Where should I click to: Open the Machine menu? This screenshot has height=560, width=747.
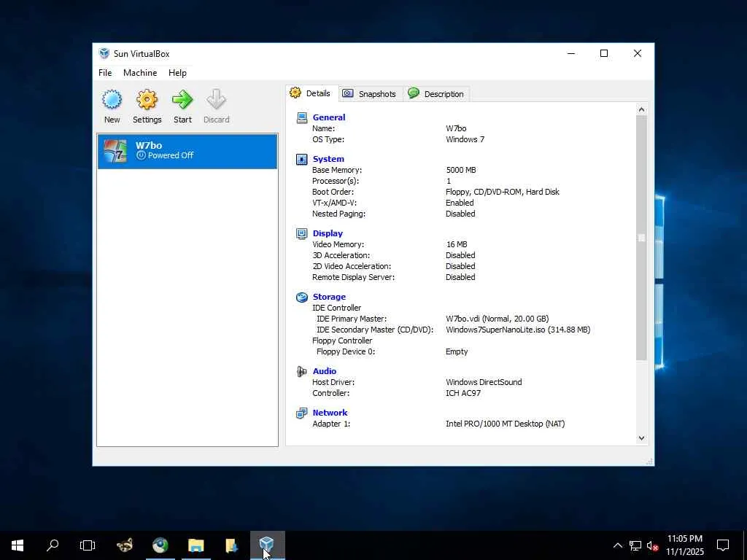pyautogui.click(x=140, y=73)
